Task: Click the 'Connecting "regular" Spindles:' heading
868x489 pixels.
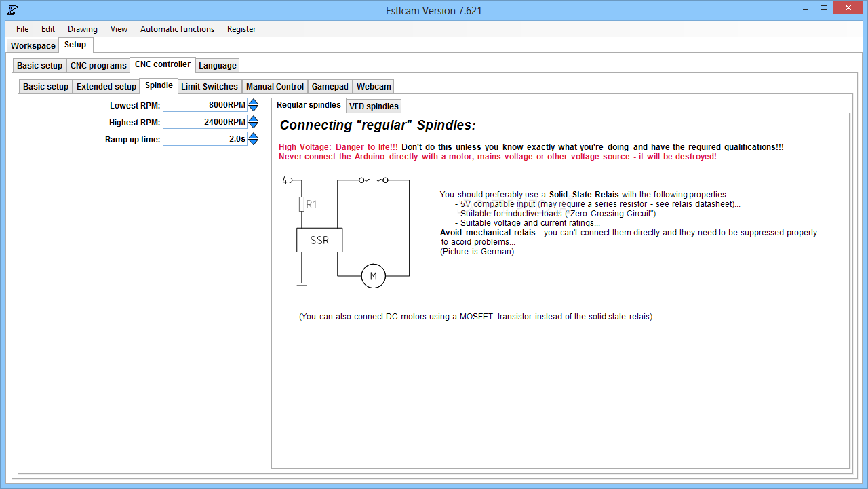Action: [378, 125]
